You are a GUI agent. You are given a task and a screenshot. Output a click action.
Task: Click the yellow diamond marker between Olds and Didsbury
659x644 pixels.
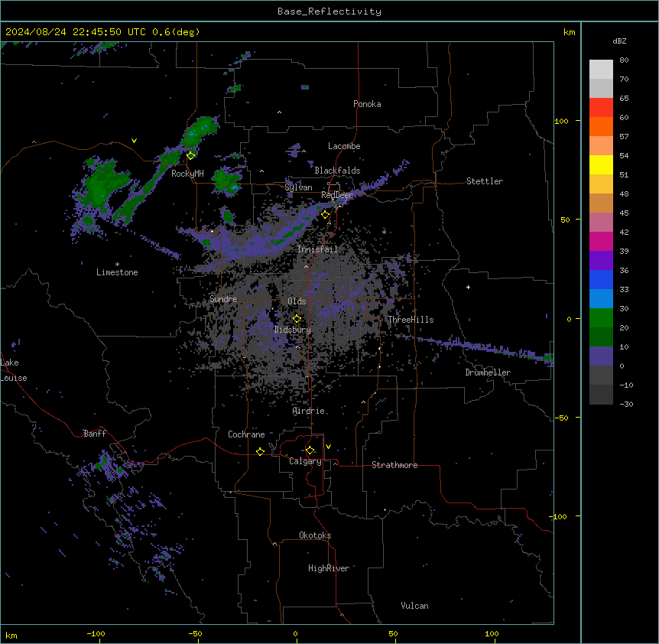[x=297, y=319]
